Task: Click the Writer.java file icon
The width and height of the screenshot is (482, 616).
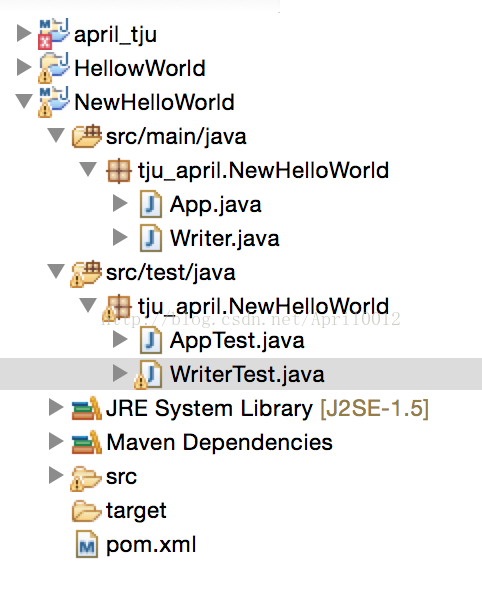Action: click(x=151, y=238)
